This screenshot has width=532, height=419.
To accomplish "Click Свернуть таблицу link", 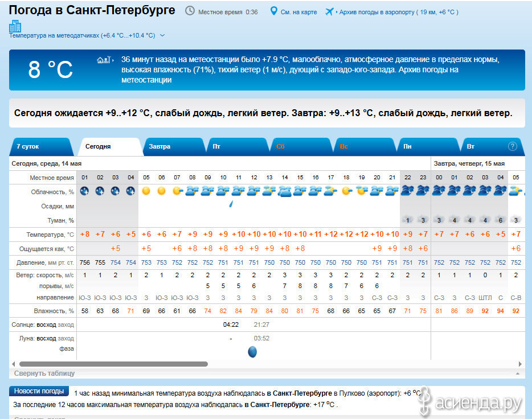I will point(44,373).
